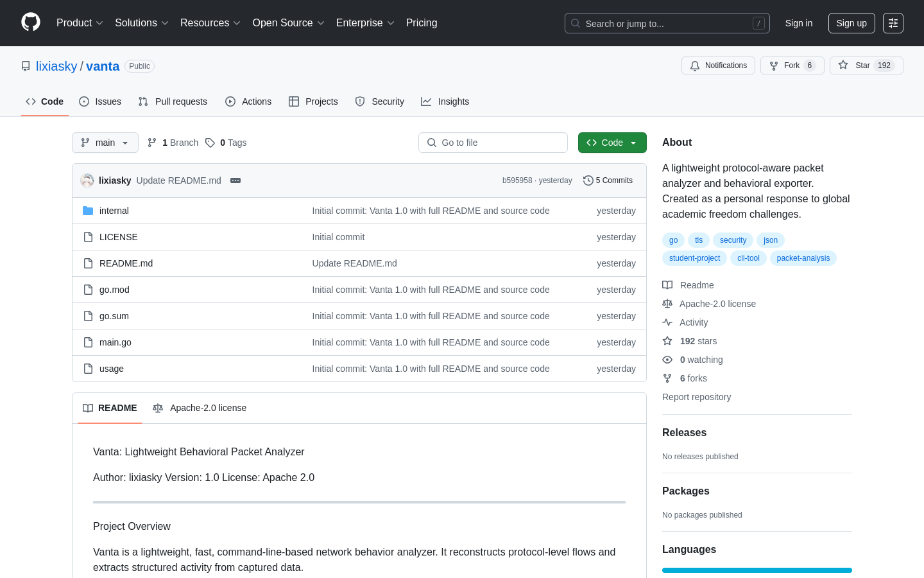Click the Go language bar
Viewport: 924px width, 578px height.
pyautogui.click(x=757, y=570)
